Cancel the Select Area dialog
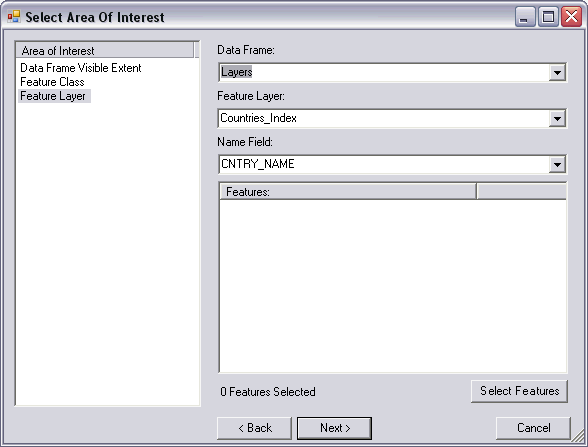Image resolution: width=588 pixels, height=447 pixels. point(533,428)
